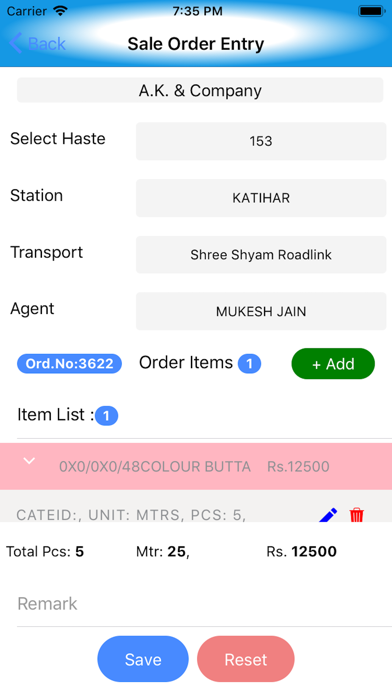Click the green + Add button
The width and height of the screenshot is (392, 696).
click(333, 364)
